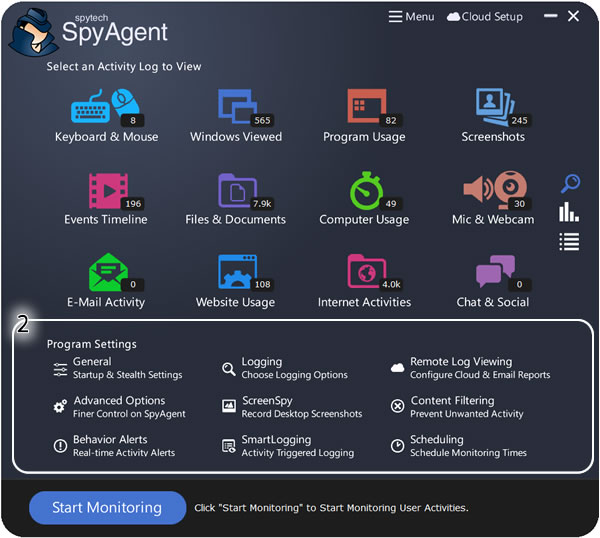Viewport: 600px width, 538px height.
Task: Click the Files & Documents label
Action: click(x=235, y=220)
